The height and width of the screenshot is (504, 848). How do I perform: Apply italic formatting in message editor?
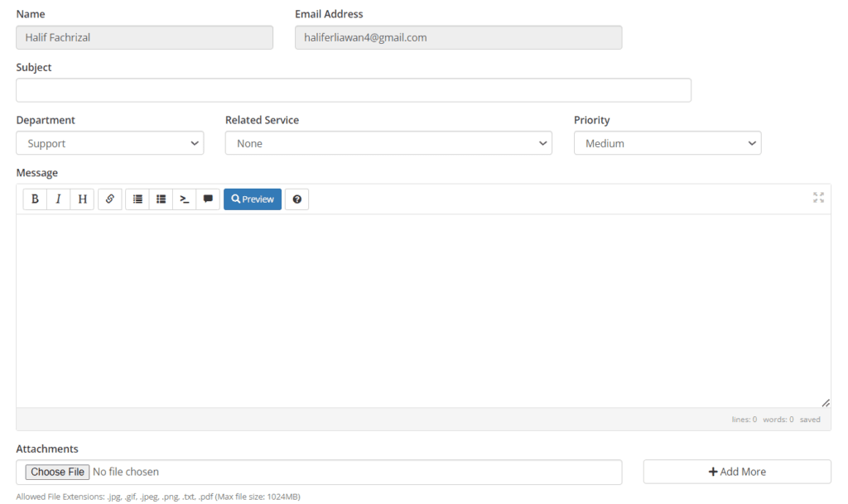point(58,199)
